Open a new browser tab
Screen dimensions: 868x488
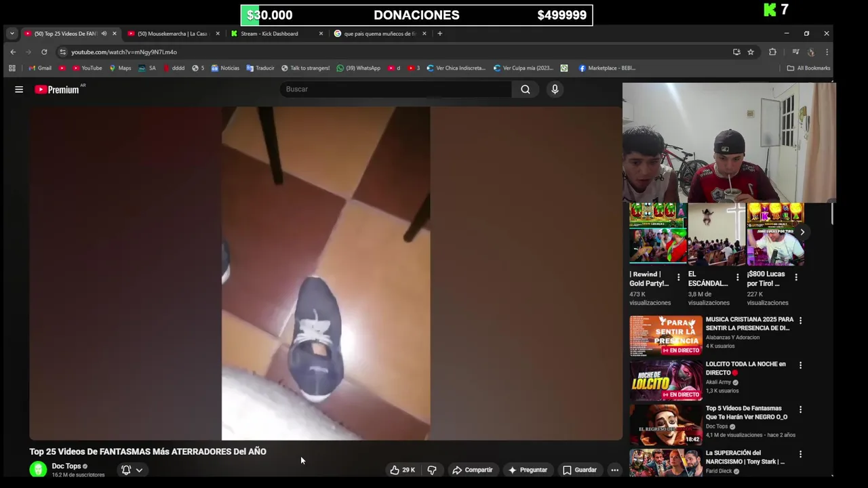coord(439,33)
